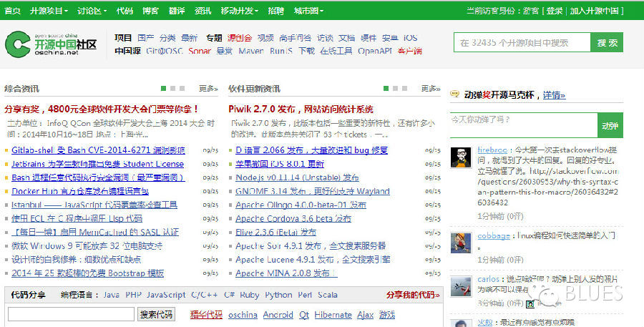644x327 pixels.
Task: Open the Sonar link
Action: point(200,51)
